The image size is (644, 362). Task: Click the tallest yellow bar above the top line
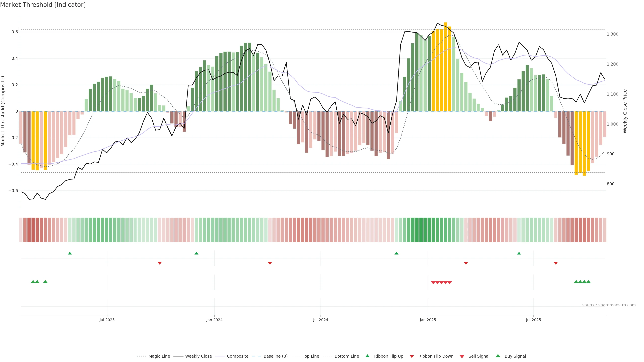pos(445,67)
